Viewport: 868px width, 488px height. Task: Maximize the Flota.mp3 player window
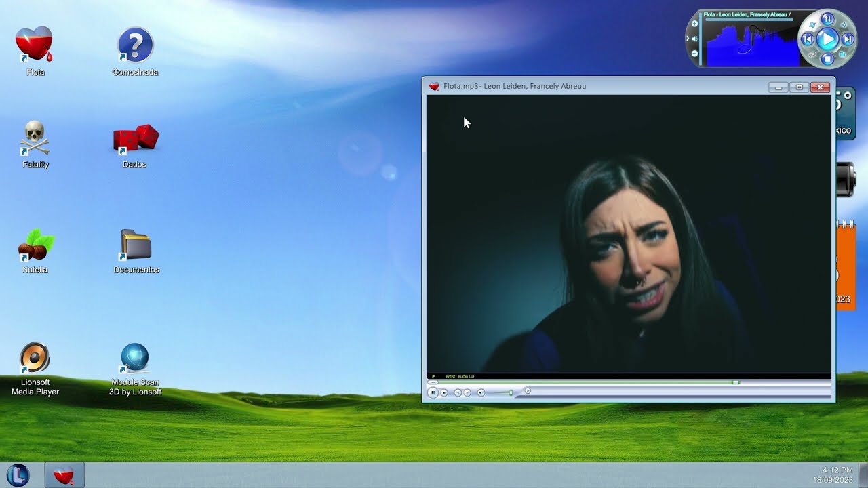tap(800, 87)
